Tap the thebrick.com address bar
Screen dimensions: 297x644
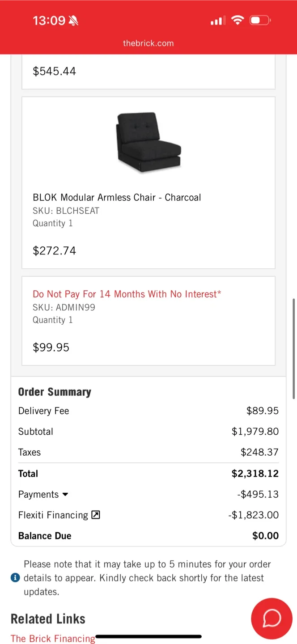click(148, 43)
